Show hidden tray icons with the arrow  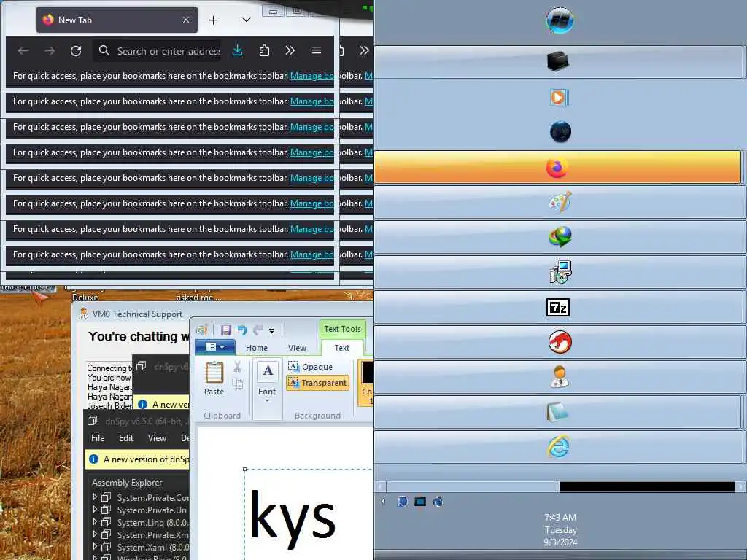coord(383,501)
